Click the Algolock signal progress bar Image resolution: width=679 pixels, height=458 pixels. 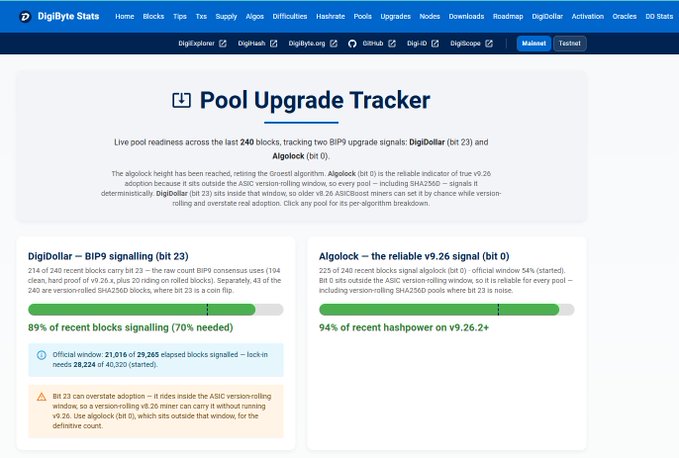pyautogui.click(x=446, y=310)
